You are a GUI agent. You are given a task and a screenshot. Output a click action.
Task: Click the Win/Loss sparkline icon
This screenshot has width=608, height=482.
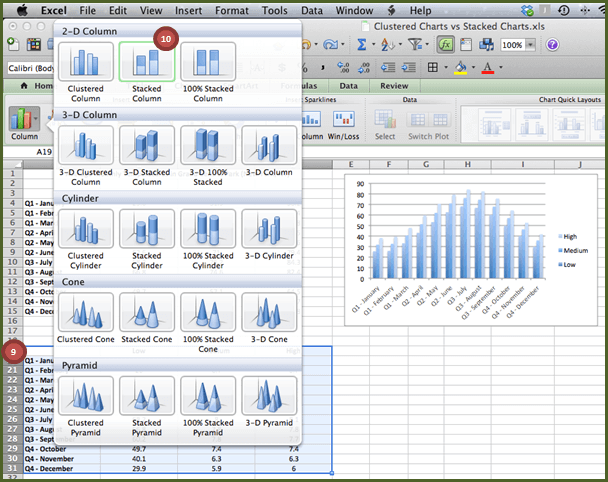[344, 119]
